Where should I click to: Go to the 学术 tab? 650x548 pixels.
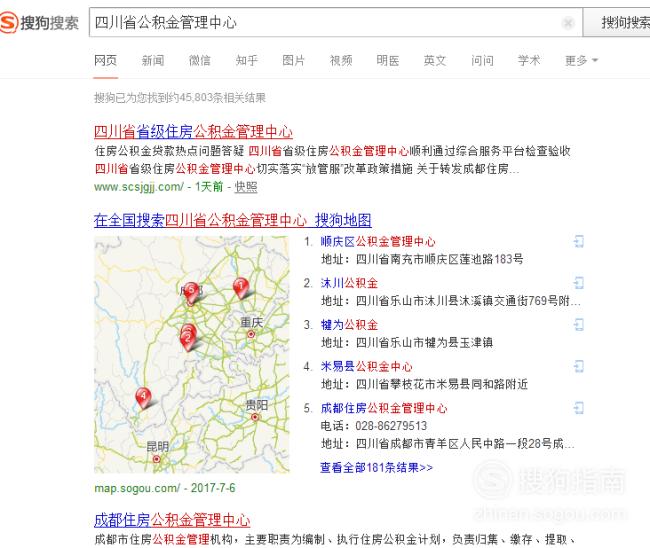click(529, 61)
